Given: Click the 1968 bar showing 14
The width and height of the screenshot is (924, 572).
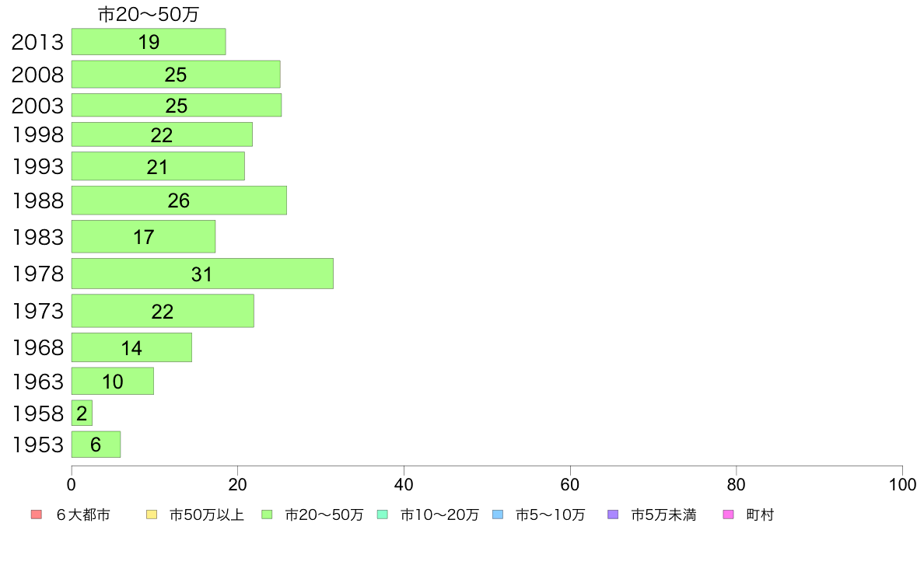Looking at the screenshot, I should (x=131, y=347).
